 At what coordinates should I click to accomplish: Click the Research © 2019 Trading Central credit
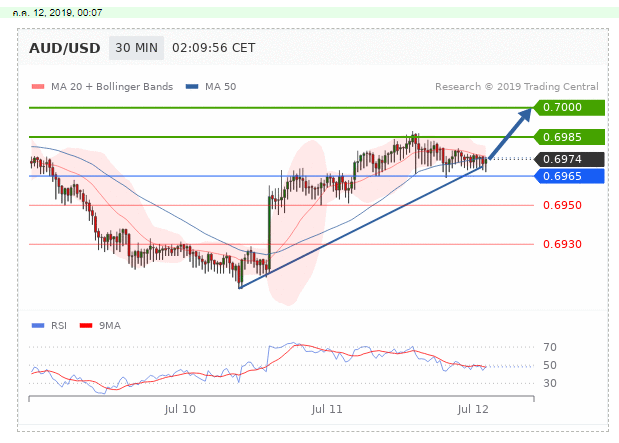point(517,87)
